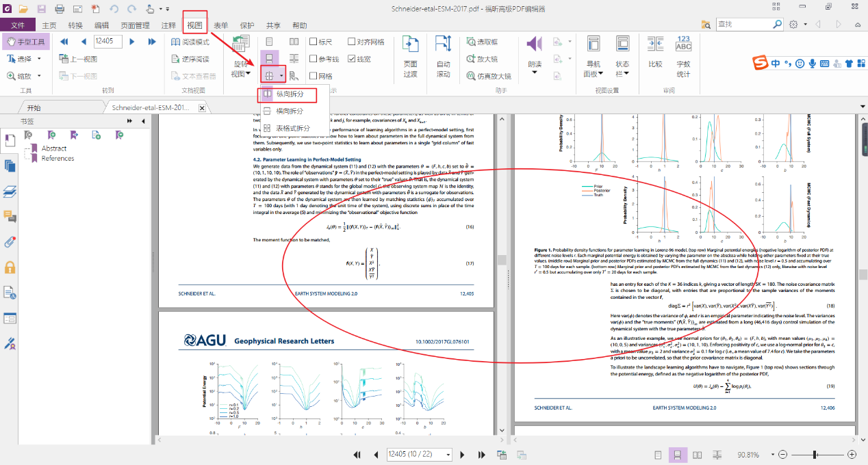The height and width of the screenshot is (465, 868).
Task: Enable the Ruler (标尺) checkbox
Action: tap(314, 42)
